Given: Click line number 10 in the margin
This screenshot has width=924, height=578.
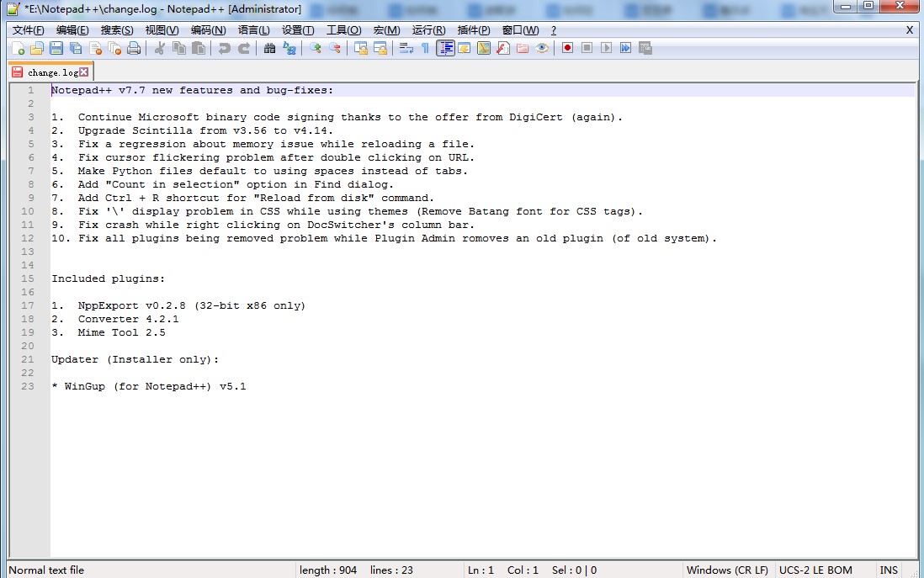Looking at the screenshot, I should pos(28,211).
